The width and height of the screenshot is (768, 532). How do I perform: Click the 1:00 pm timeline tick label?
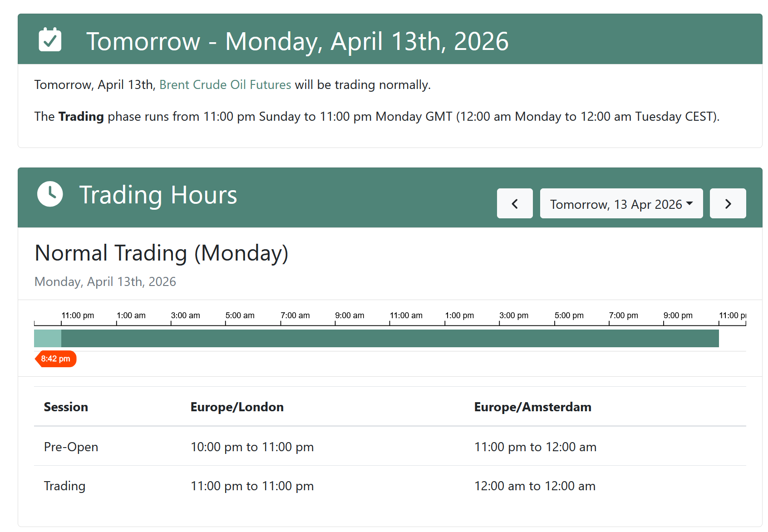click(459, 315)
